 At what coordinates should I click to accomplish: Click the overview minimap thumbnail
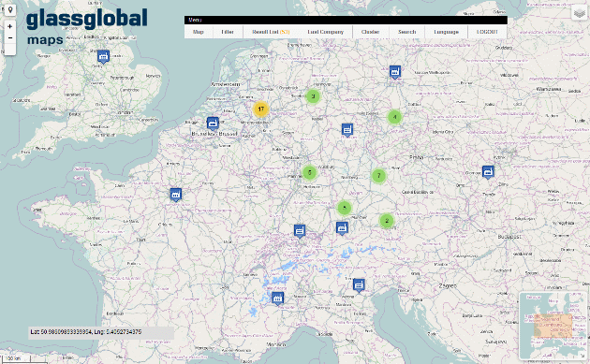[x=553, y=326]
